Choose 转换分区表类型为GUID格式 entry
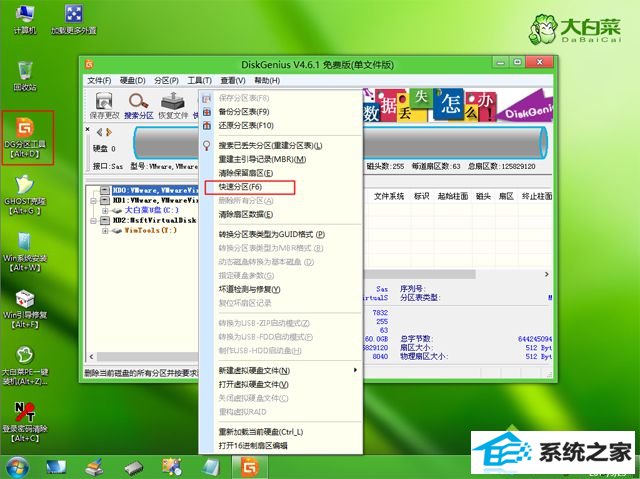The width and height of the screenshot is (640, 479). coord(280,234)
